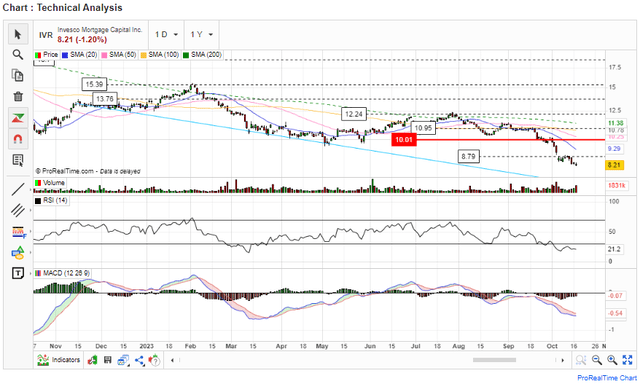This screenshot has height=384, width=640.
Task: Open the Indicators menu button
Action: (58, 360)
